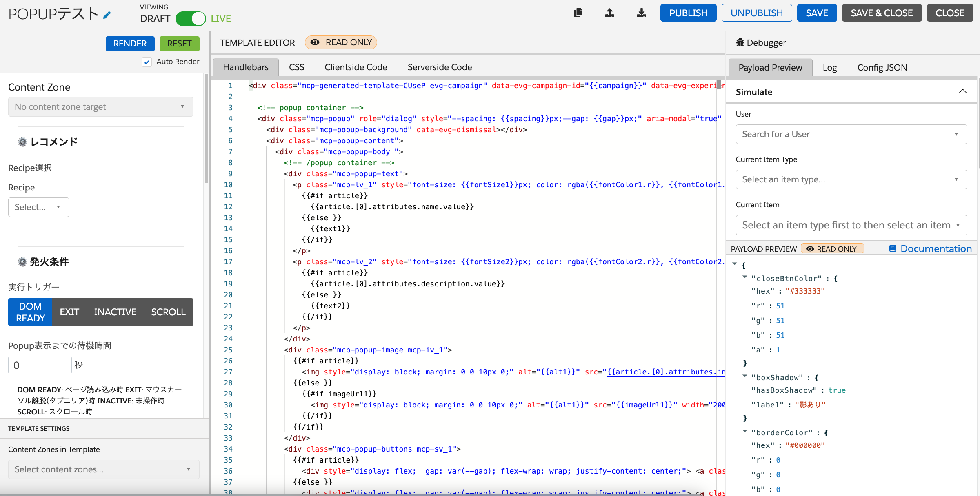Collapse the Simulate section chevron
Screen dimensions: 980x496
[963, 91]
